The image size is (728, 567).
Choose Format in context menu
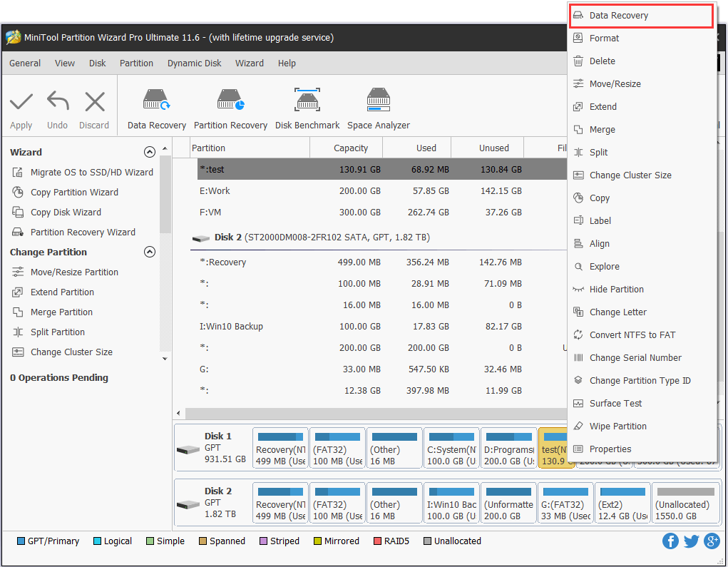(x=641, y=38)
